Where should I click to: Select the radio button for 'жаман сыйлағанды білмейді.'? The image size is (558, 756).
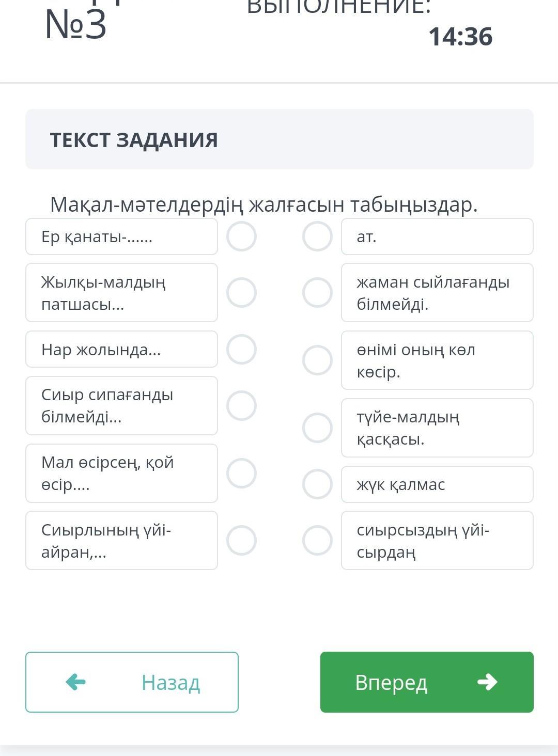(317, 292)
